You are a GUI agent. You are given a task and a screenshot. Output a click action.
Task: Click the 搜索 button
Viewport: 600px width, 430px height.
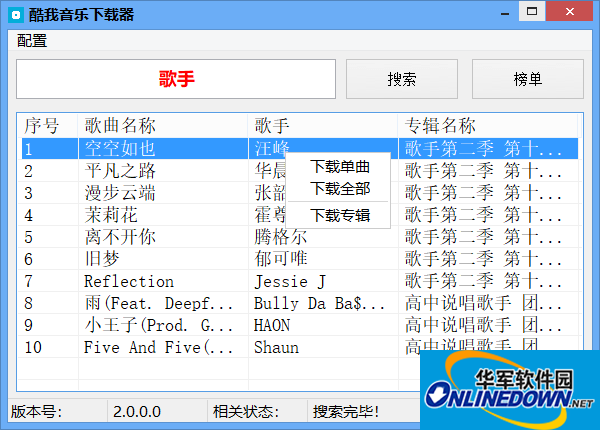(402, 79)
